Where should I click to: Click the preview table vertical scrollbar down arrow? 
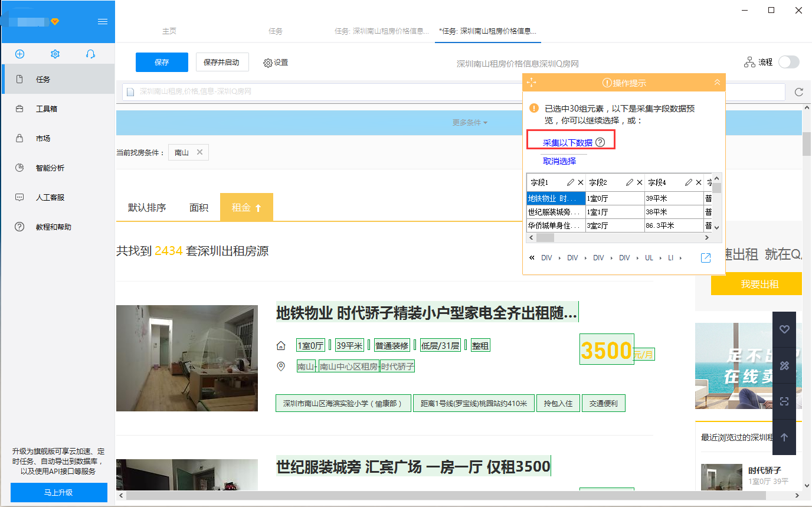point(717,227)
